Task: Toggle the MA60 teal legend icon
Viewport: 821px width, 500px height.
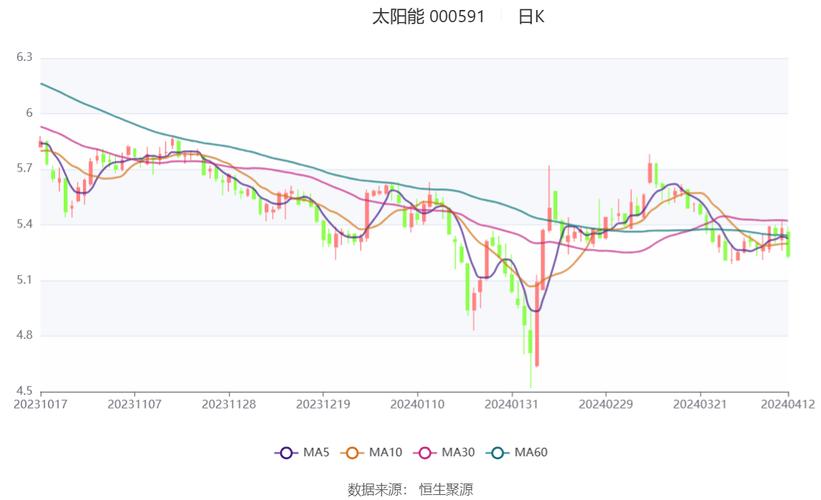Action: 497,453
